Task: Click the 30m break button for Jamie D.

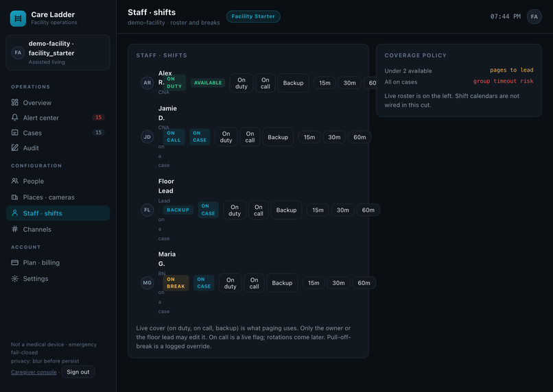Action: pyautogui.click(x=334, y=137)
